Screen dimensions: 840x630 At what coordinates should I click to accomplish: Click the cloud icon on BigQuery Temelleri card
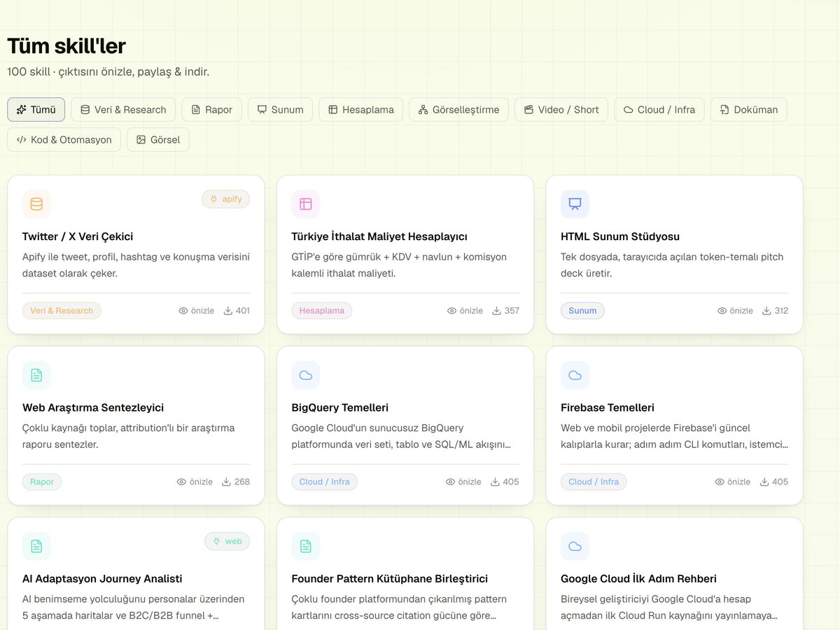306,375
